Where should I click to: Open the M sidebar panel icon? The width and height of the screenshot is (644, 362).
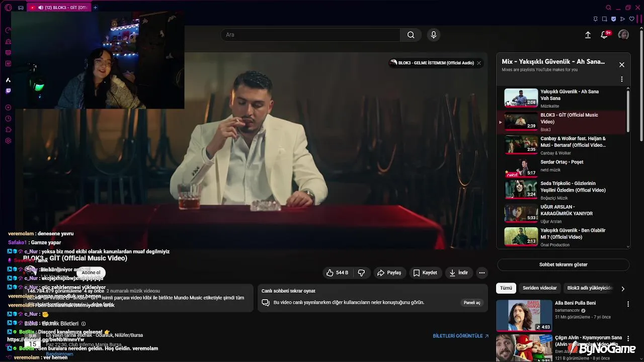click(x=8, y=63)
